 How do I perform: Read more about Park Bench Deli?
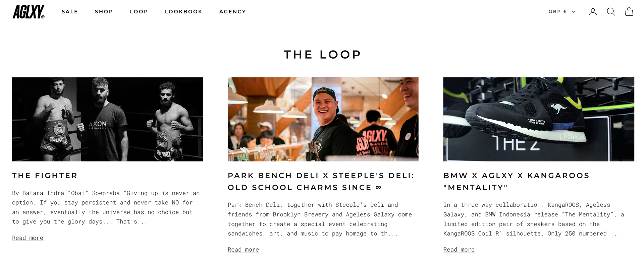(243, 250)
